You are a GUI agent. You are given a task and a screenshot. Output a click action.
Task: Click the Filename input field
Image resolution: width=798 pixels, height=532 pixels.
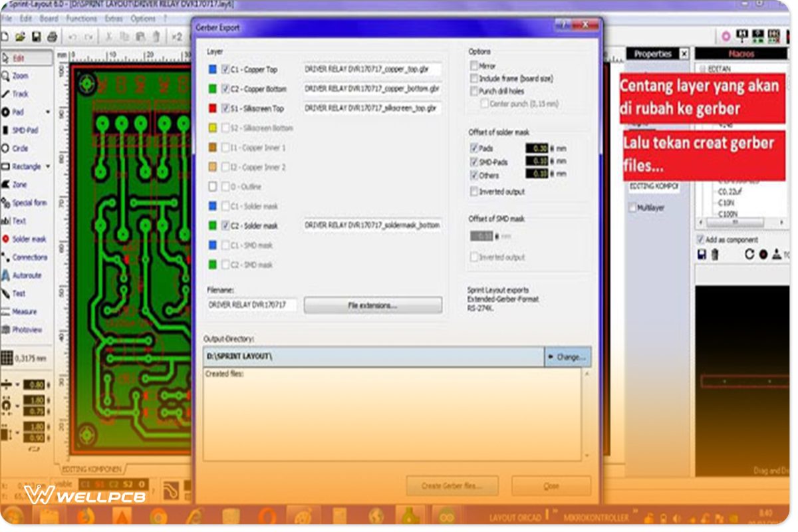(251, 305)
